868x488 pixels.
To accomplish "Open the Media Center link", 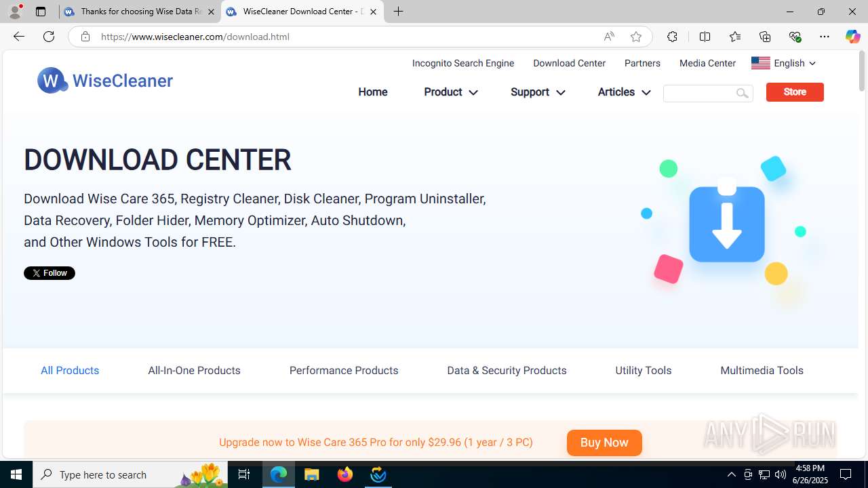I will click(707, 63).
